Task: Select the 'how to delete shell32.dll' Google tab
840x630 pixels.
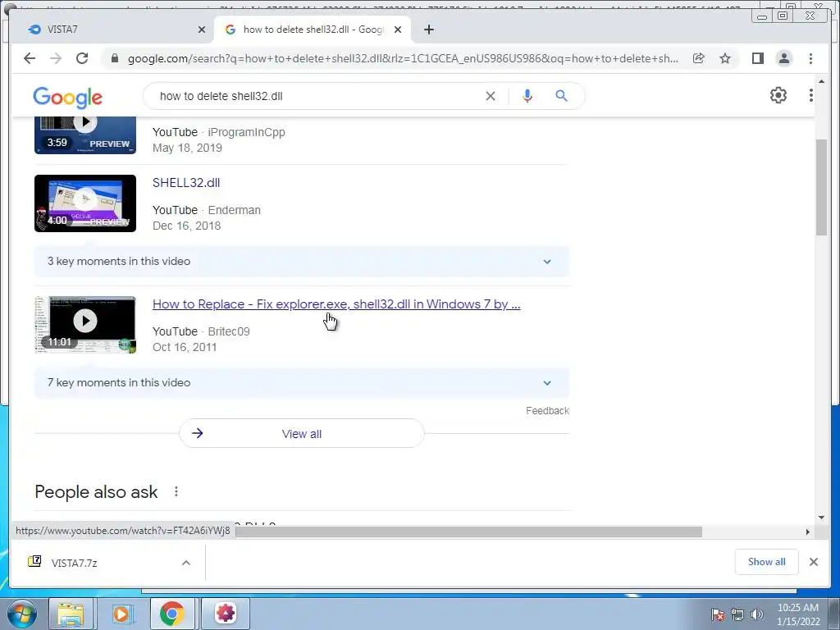Action: (313, 30)
